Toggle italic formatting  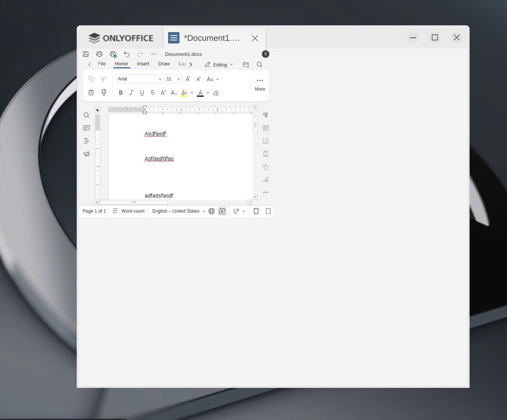point(131,93)
